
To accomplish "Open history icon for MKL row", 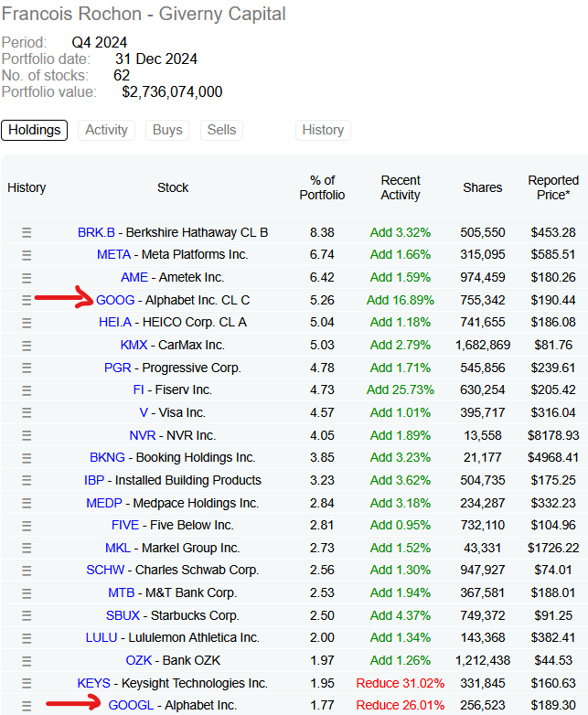I will coord(27,548).
